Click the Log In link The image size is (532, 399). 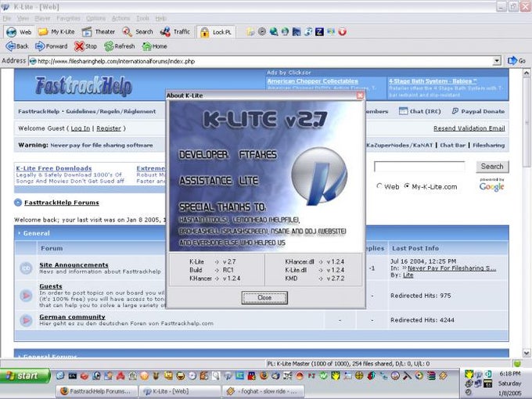pyautogui.click(x=81, y=128)
